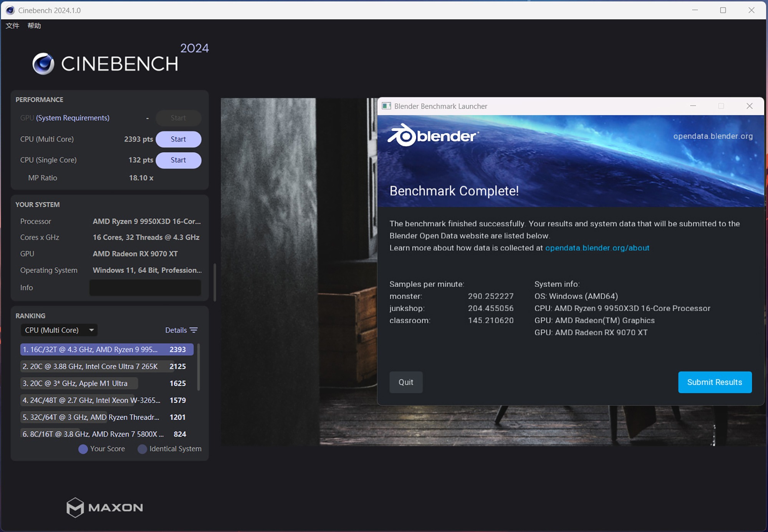Click the Cinebench title bar app icon
Screen dimensions: 768x532
click(10, 10)
